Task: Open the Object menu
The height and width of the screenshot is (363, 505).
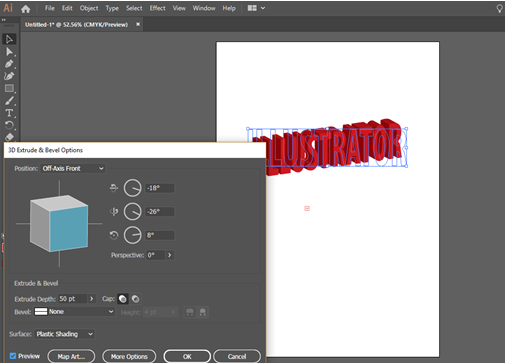Action: coord(89,8)
